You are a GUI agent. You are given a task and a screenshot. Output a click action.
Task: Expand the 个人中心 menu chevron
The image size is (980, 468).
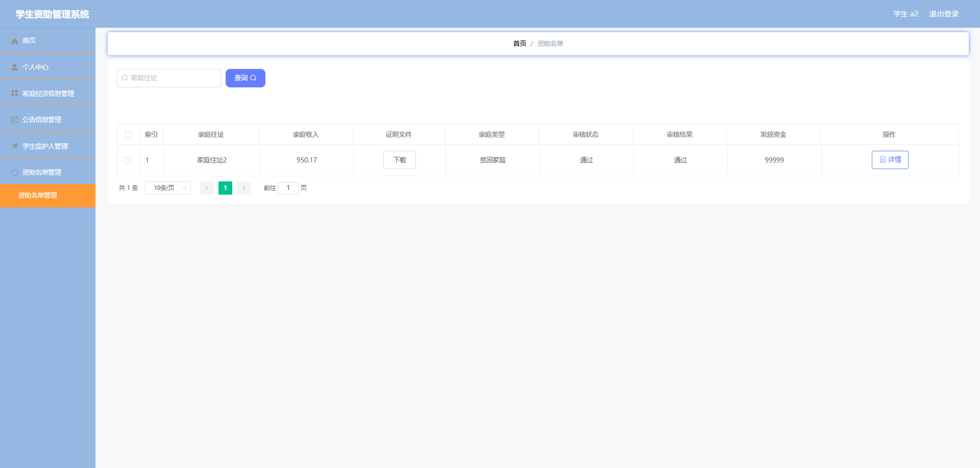[84, 66]
